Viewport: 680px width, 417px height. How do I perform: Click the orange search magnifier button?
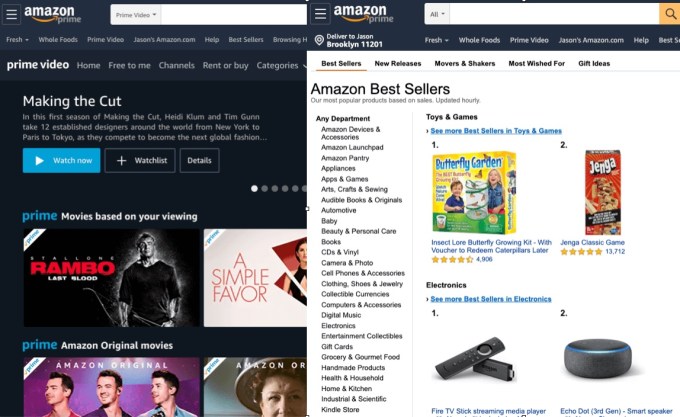point(670,14)
